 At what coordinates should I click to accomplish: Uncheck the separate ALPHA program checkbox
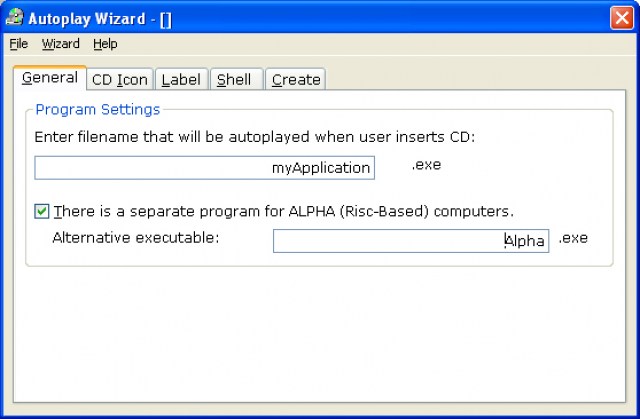point(42,211)
